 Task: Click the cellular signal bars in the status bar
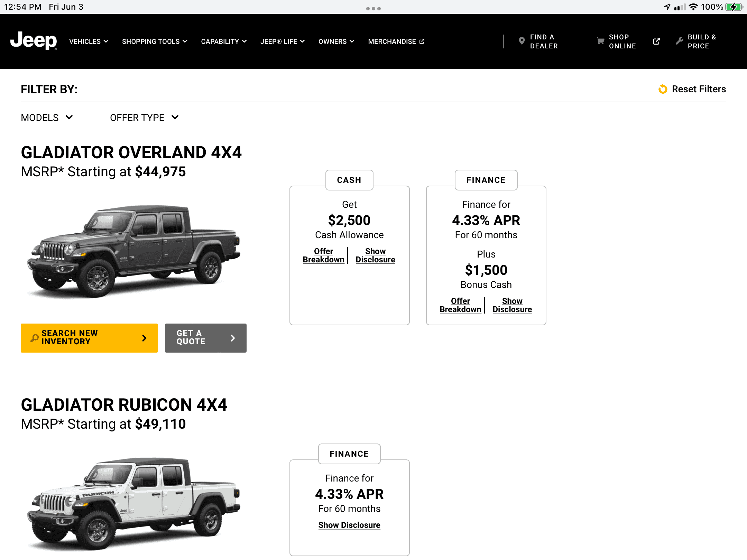click(x=680, y=7)
